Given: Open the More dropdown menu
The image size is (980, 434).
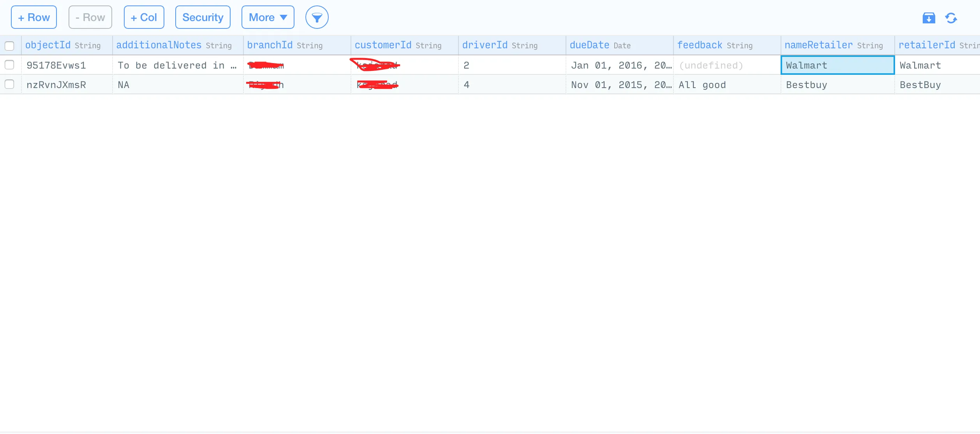Looking at the screenshot, I should (x=268, y=18).
